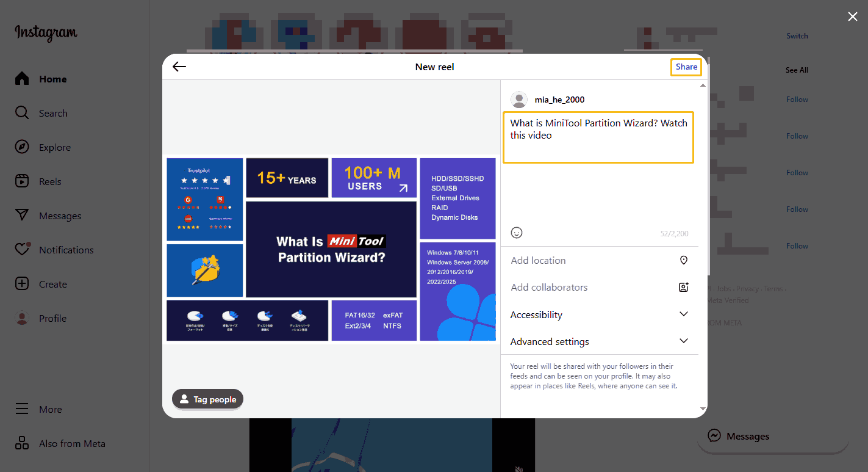The image size is (868, 472).
Task: Click the 52/2,200 character counter
Action: pos(674,234)
